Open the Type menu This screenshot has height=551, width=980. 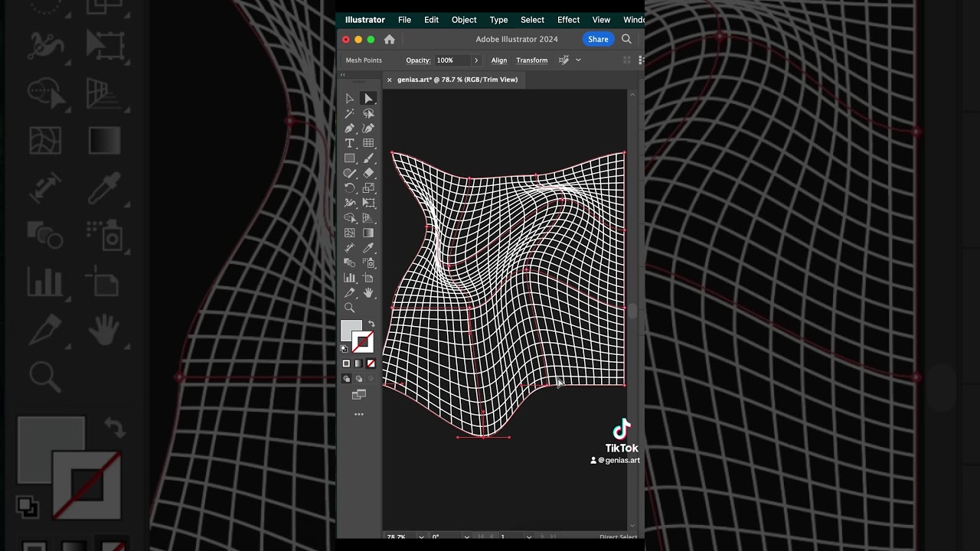click(498, 20)
